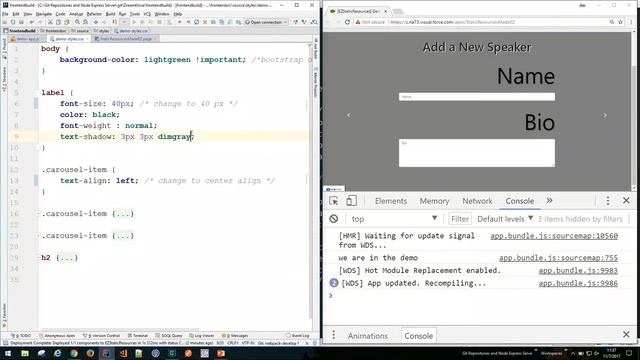Viewport: 640px width, 360px height.
Task: Open app.bundle.js:sourcemap:10560 link
Action: [x=554, y=236]
